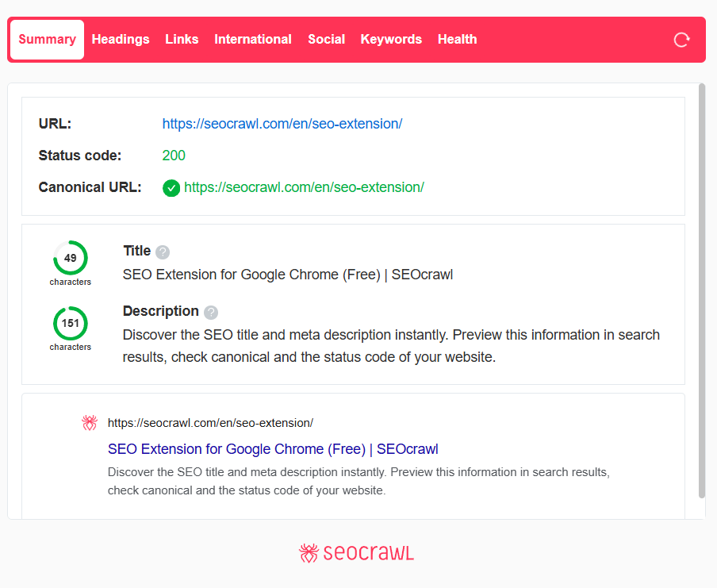Open the Keywords tab
The height and width of the screenshot is (588, 717).
click(x=391, y=40)
